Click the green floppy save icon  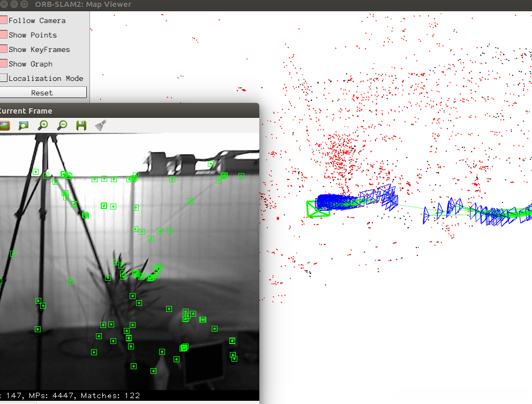point(81,125)
